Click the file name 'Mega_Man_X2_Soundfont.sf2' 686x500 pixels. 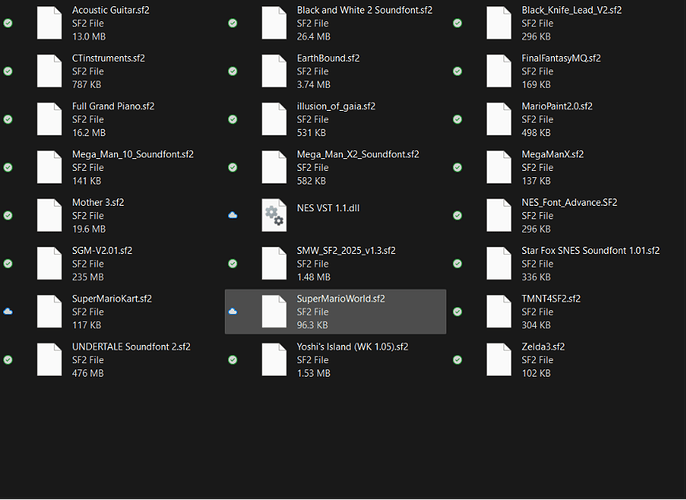click(x=358, y=154)
